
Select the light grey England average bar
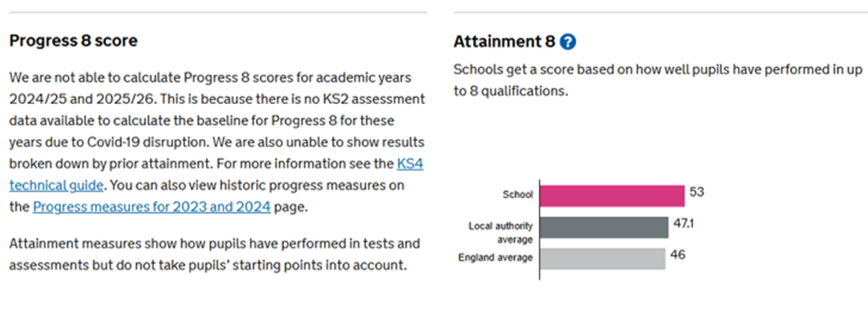pyautogui.click(x=602, y=258)
